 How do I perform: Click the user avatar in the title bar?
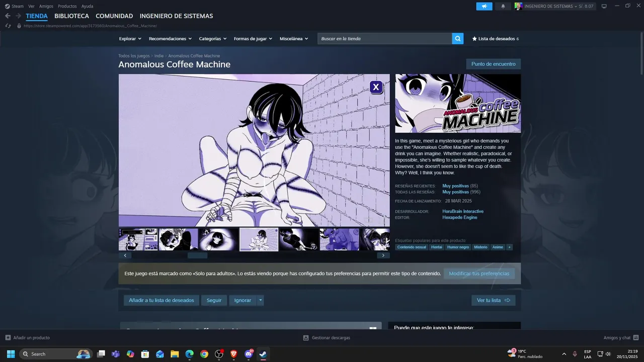[518, 6]
